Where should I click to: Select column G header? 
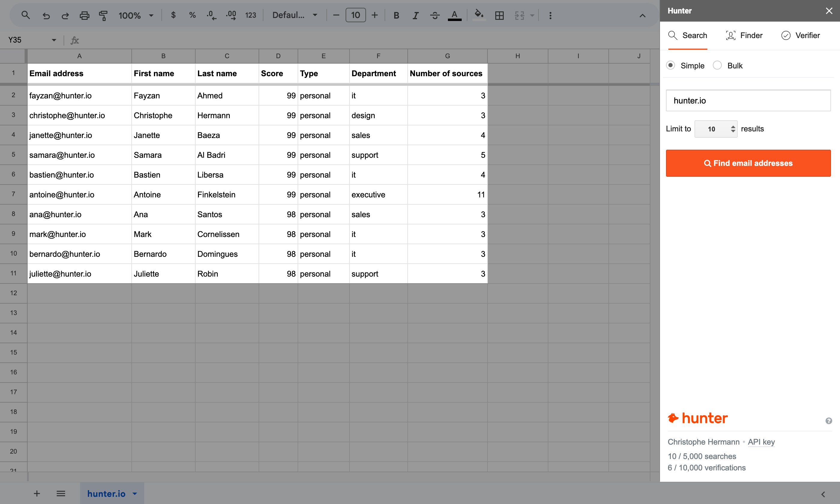click(x=448, y=56)
